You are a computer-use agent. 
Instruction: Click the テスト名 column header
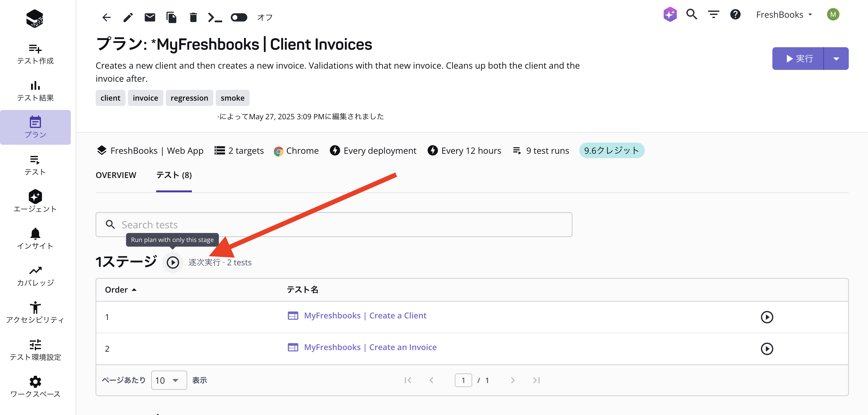point(302,290)
